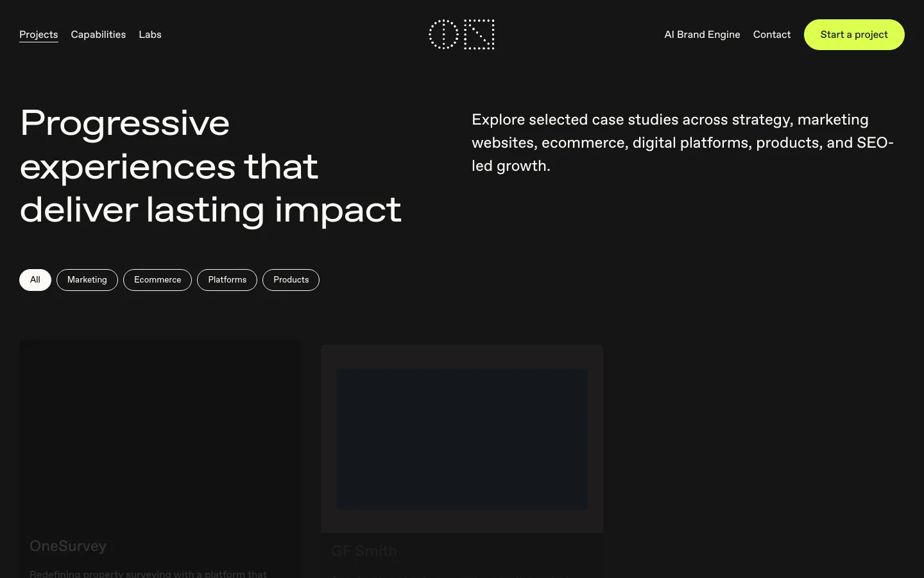This screenshot has width=924, height=578.
Task: Open the Contact page link
Action: tap(772, 35)
